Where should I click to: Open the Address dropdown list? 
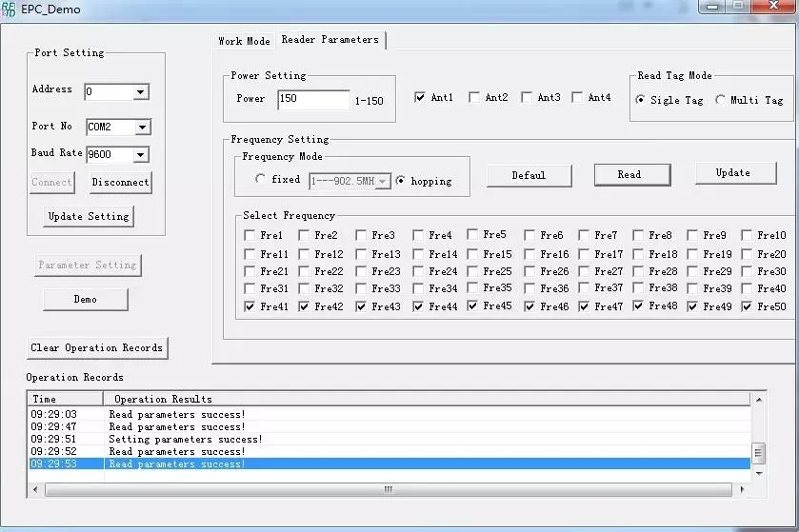[x=140, y=92]
